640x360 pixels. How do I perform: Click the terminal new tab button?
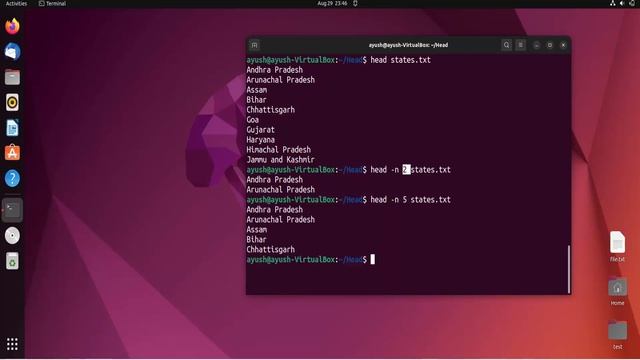pos(254,45)
